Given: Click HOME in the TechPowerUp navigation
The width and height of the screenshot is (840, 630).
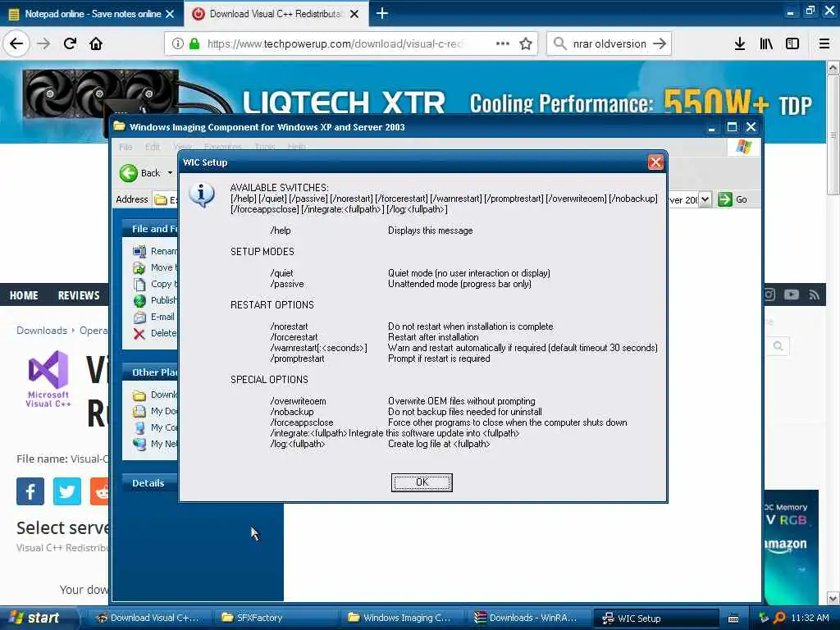Looking at the screenshot, I should tap(24, 295).
